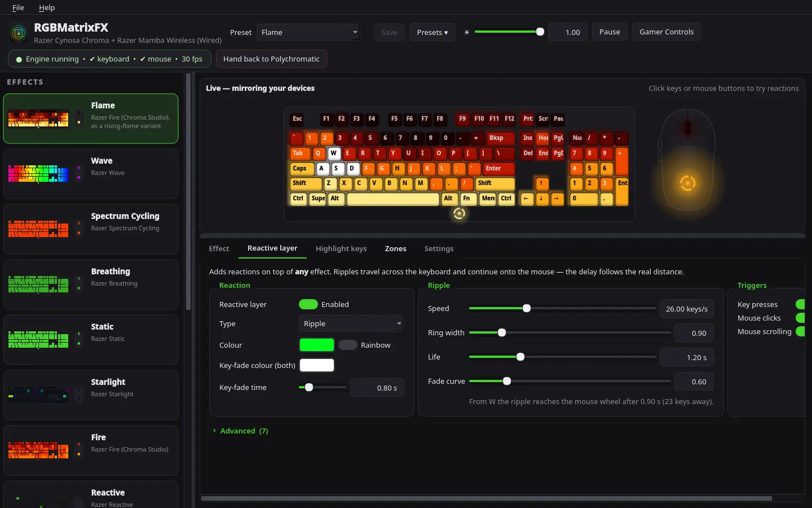
Task: Open the Preset Flame dropdown
Action: coord(308,32)
